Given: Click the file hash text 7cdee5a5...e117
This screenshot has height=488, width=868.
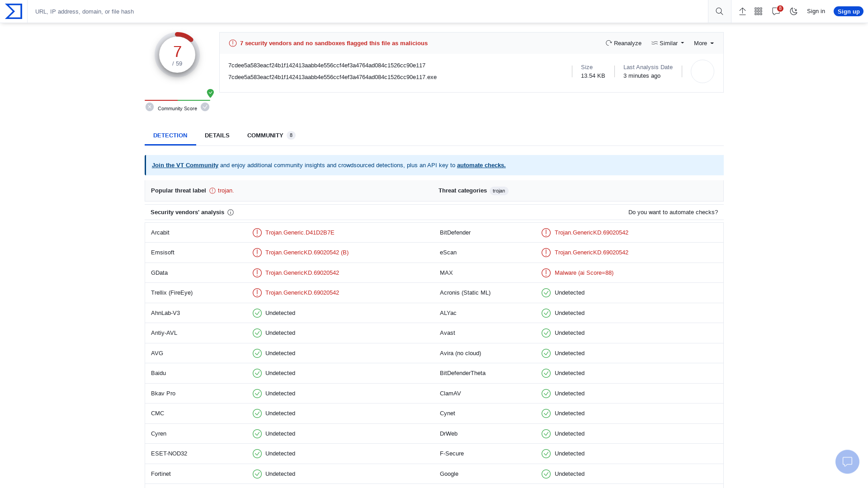Looking at the screenshot, I should click(327, 66).
